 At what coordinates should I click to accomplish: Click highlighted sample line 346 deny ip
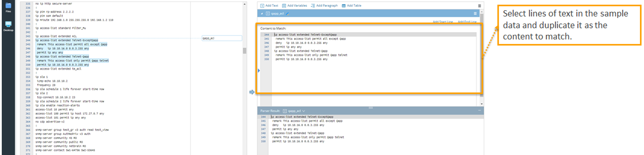[x=63, y=48]
